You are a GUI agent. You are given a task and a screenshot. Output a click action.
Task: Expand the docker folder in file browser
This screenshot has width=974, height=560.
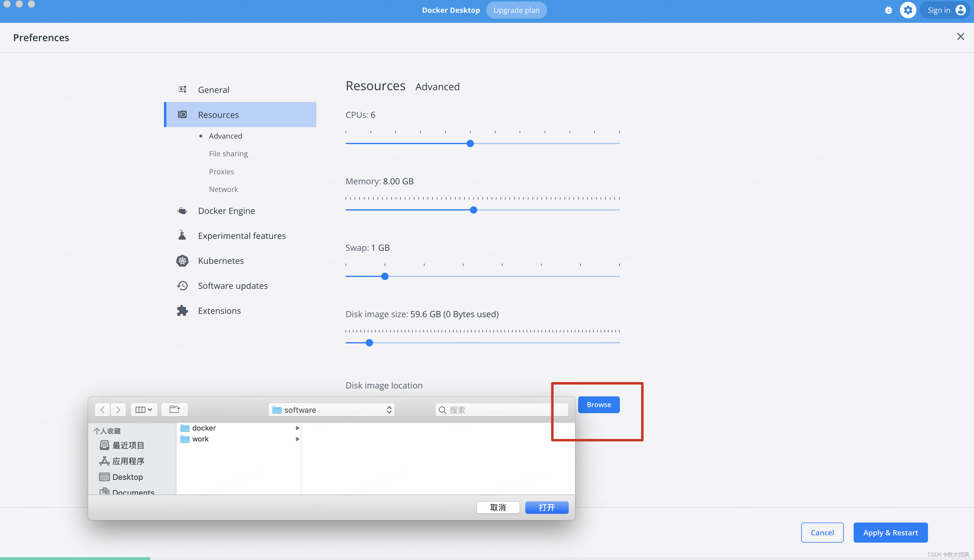click(296, 427)
